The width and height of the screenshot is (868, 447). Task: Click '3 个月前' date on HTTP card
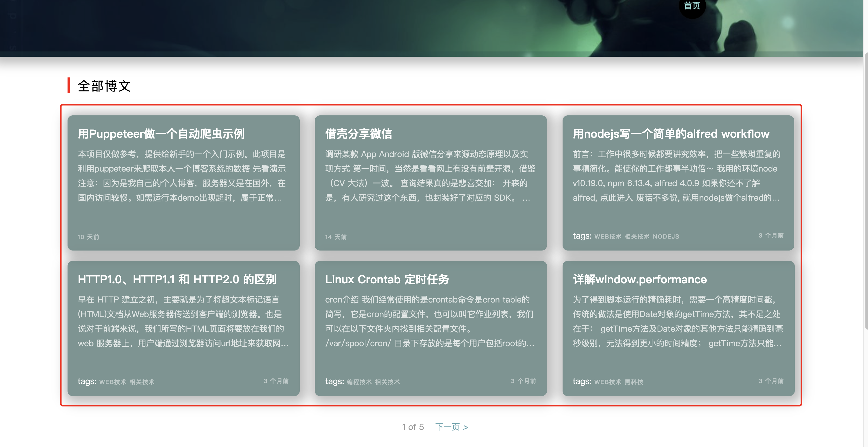276,381
